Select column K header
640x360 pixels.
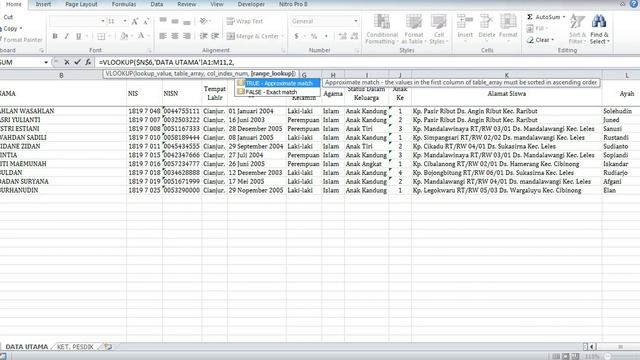pyautogui.click(x=507, y=75)
